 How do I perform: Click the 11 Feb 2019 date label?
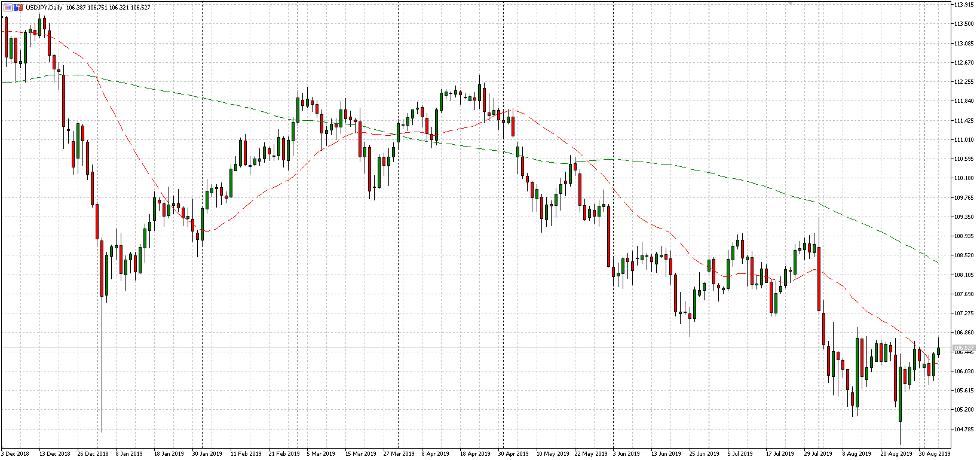(x=246, y=454)
